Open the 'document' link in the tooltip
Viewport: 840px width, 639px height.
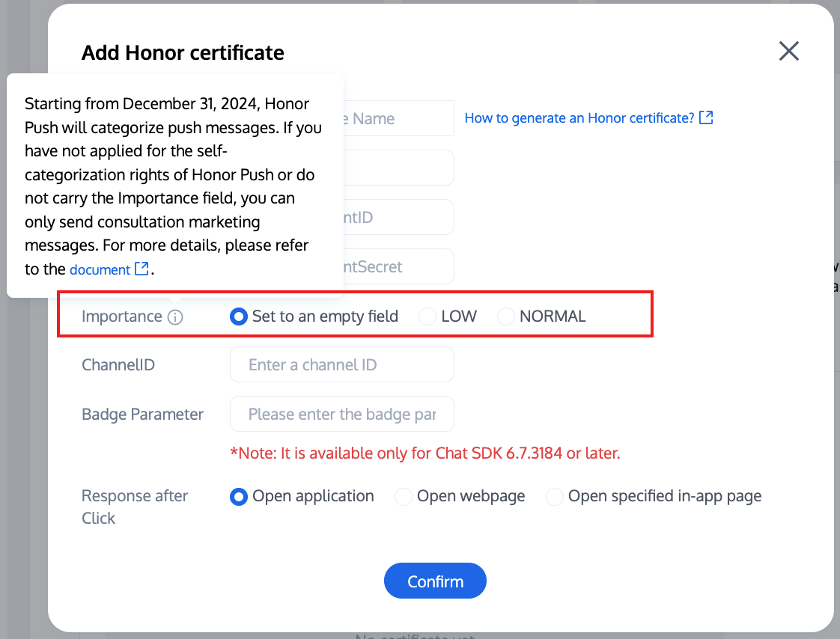[100, 269]
